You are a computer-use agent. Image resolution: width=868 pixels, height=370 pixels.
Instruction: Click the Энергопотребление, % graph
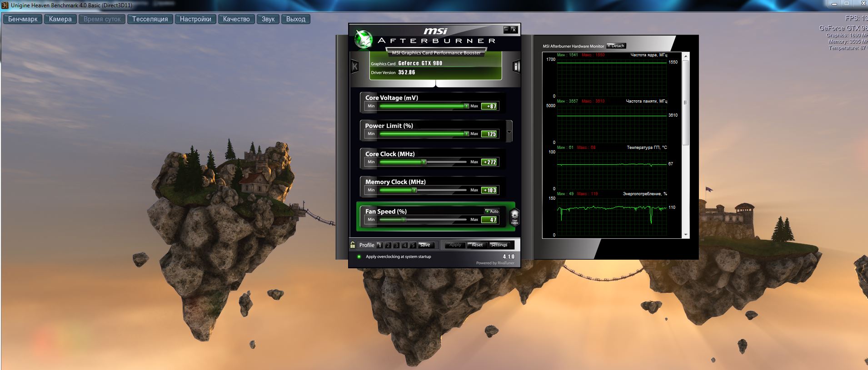coord(612,216)
